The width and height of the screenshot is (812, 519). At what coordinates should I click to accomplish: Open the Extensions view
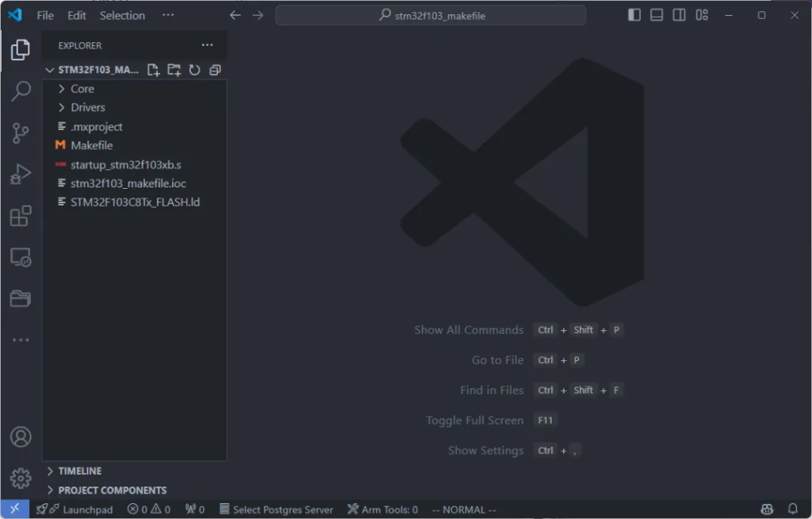pos(21,216)
